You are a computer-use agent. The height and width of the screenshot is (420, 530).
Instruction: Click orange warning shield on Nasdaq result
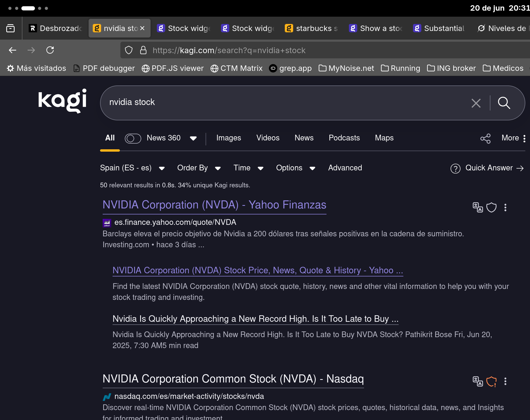491,381
